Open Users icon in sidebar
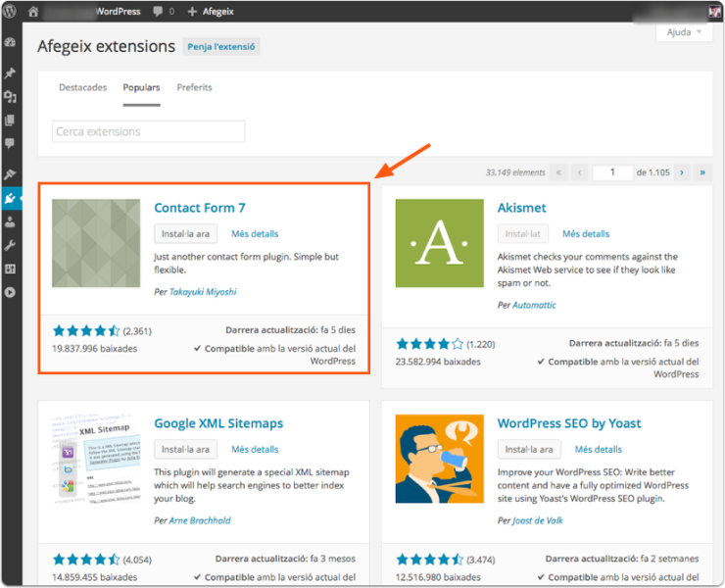 10,222
